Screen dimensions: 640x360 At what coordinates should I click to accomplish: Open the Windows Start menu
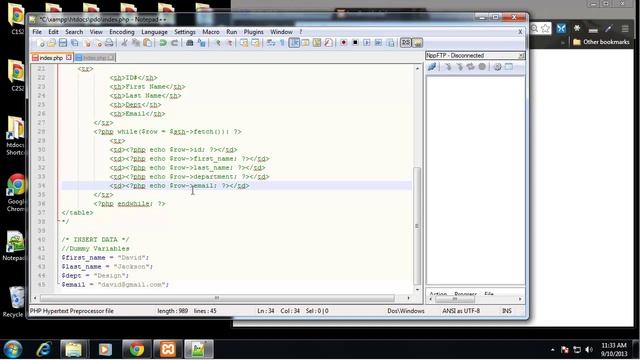pyautogui.click(x=13, y=349)
